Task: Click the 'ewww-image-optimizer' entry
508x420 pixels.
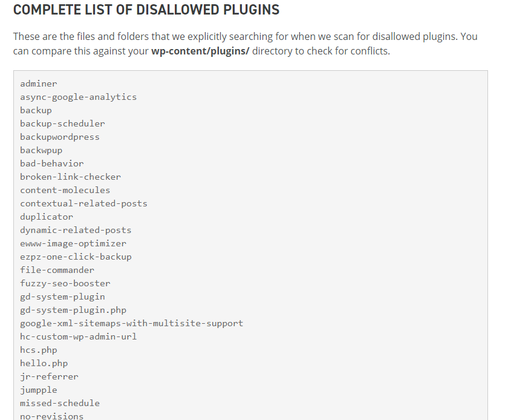Action: [73, 243]
